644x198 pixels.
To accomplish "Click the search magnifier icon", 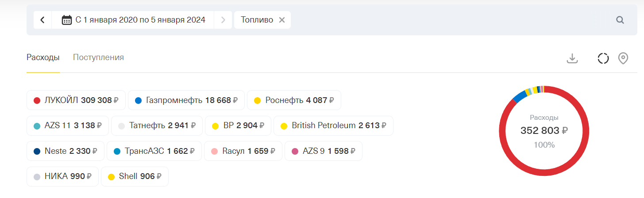I will 620,20.
